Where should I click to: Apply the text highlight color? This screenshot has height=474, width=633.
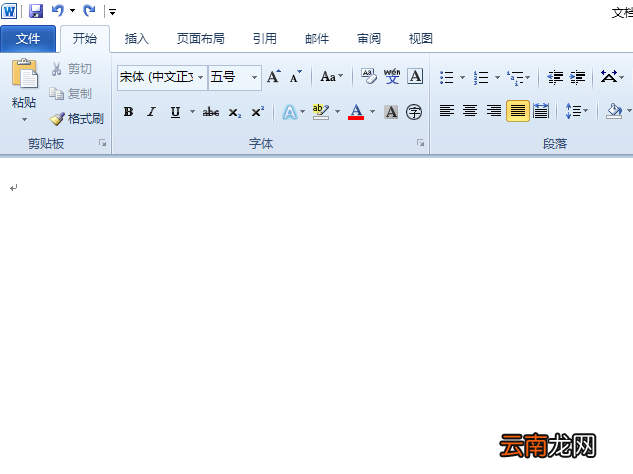click(321, 112)
